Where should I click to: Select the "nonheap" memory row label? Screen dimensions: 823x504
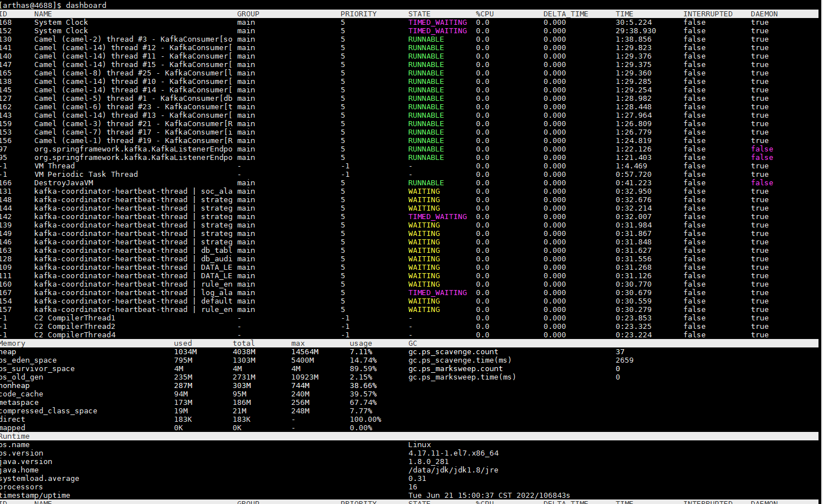15,386
